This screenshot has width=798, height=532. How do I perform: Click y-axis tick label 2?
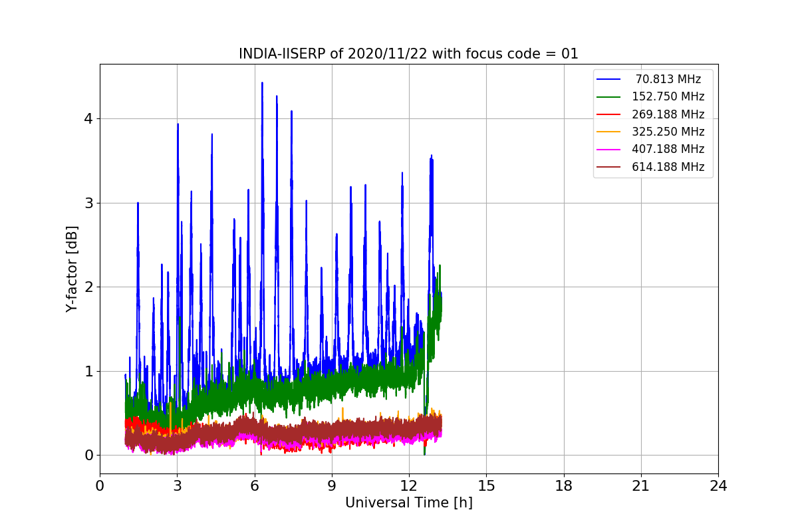(x=89, y=287)
